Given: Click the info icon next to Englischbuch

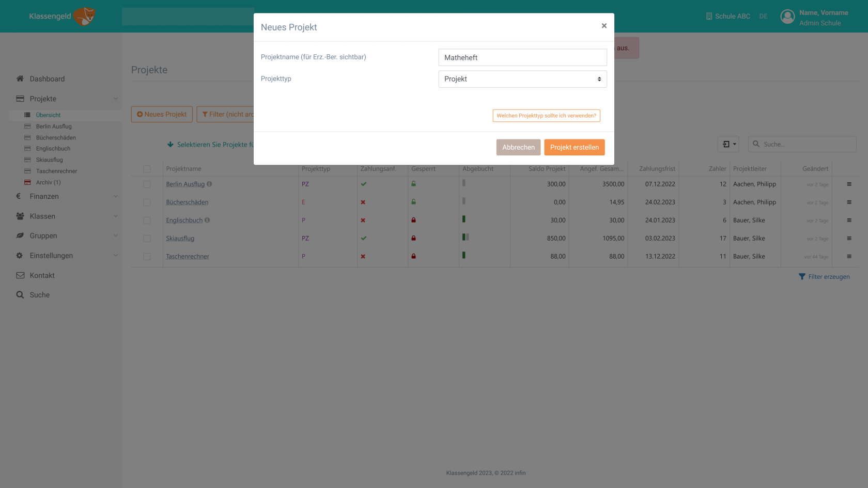Looking at the screenshot, I should coord(207,220).
